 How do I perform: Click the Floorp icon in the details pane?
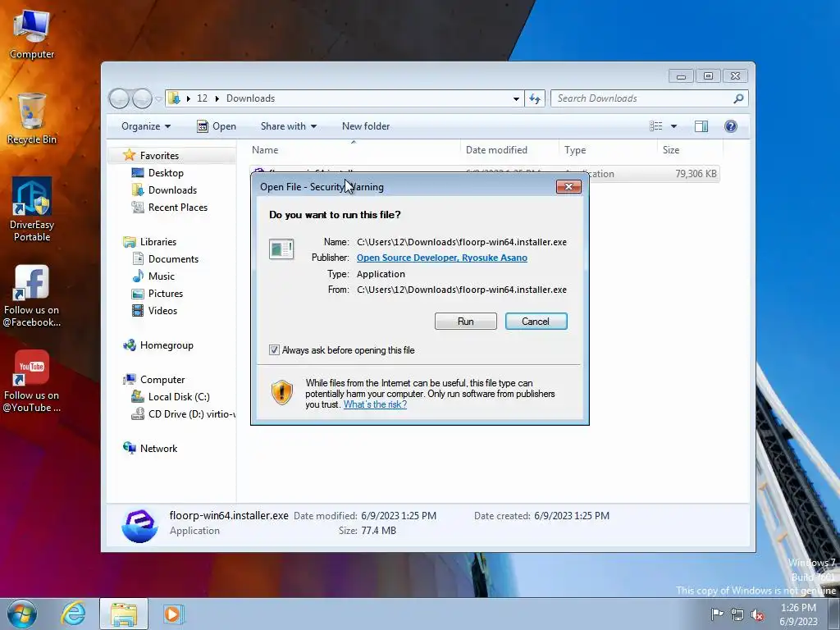139,525
